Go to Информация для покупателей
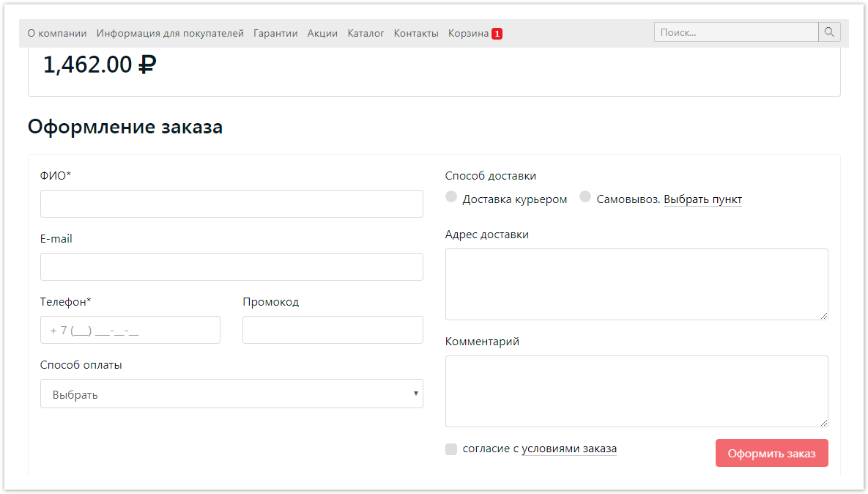This screenshot has height=494, width=868. coord(170,33)
